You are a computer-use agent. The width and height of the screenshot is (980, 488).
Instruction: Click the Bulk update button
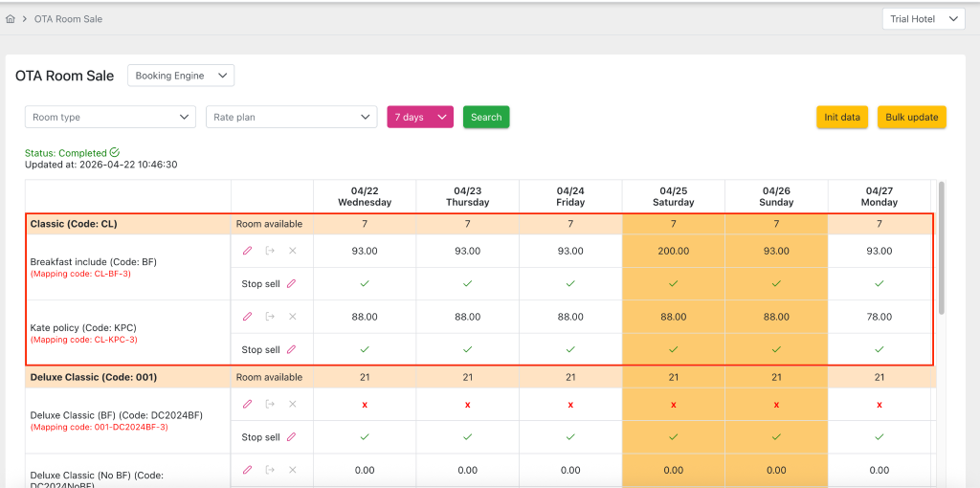pos(911,117)
